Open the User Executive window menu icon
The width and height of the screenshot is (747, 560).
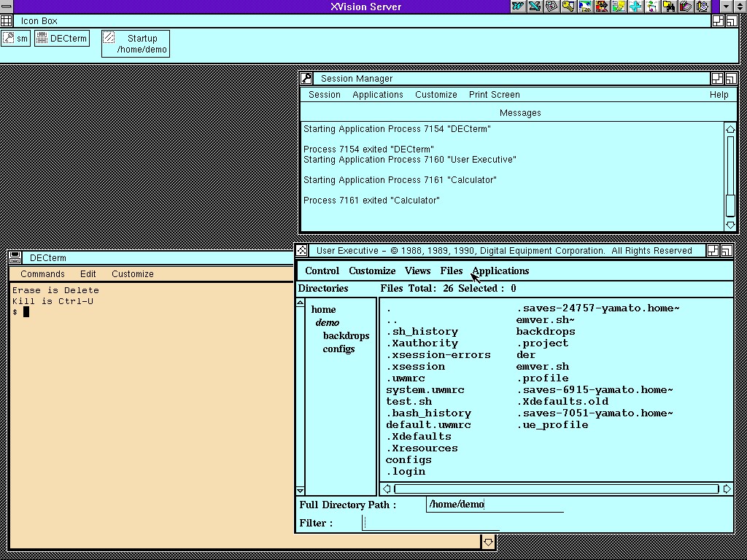coord(301,251)
